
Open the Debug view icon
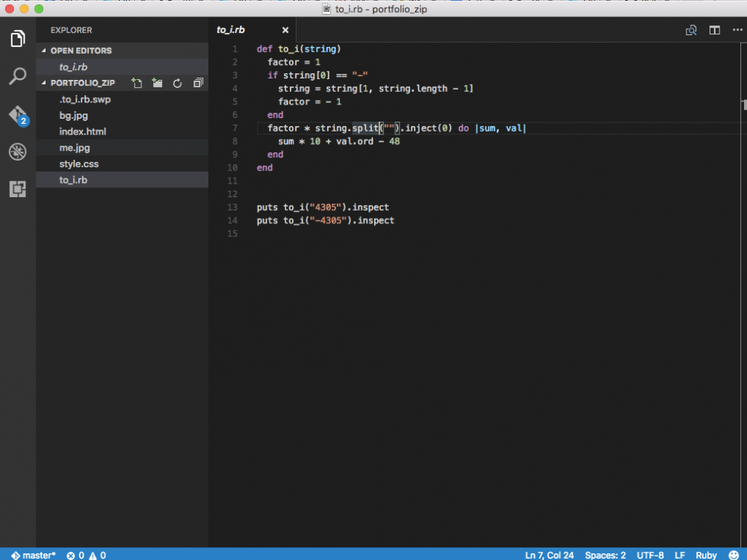coord(17,152)
